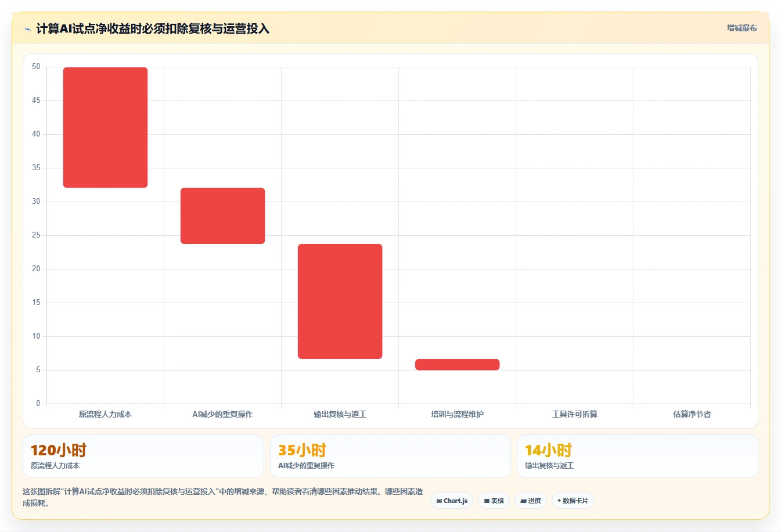This screenshot has height=532, width=781.
Task: Click x-axis label 原流程人力成本
Action: coord(105,414)
